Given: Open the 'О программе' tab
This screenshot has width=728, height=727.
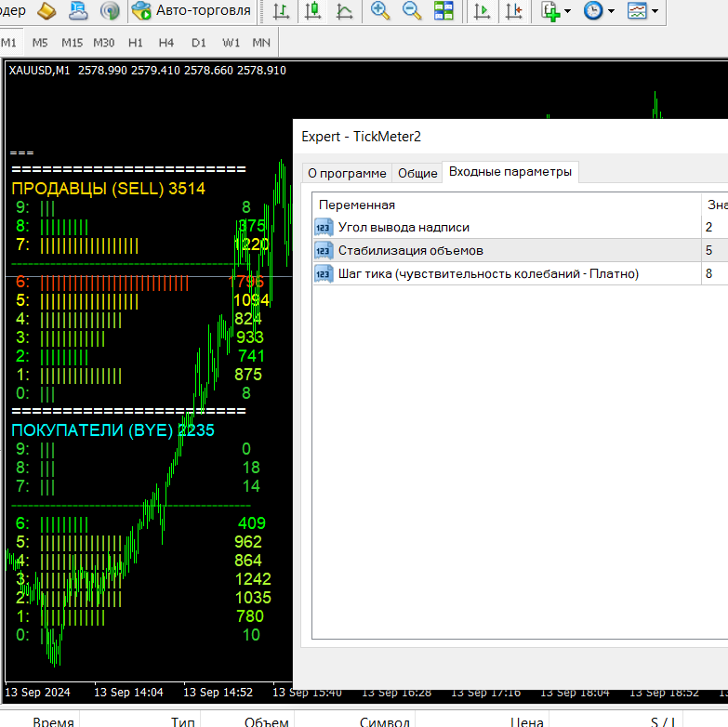Looking at the screenshot, I should pyautogui.click(x=347, y=173).
